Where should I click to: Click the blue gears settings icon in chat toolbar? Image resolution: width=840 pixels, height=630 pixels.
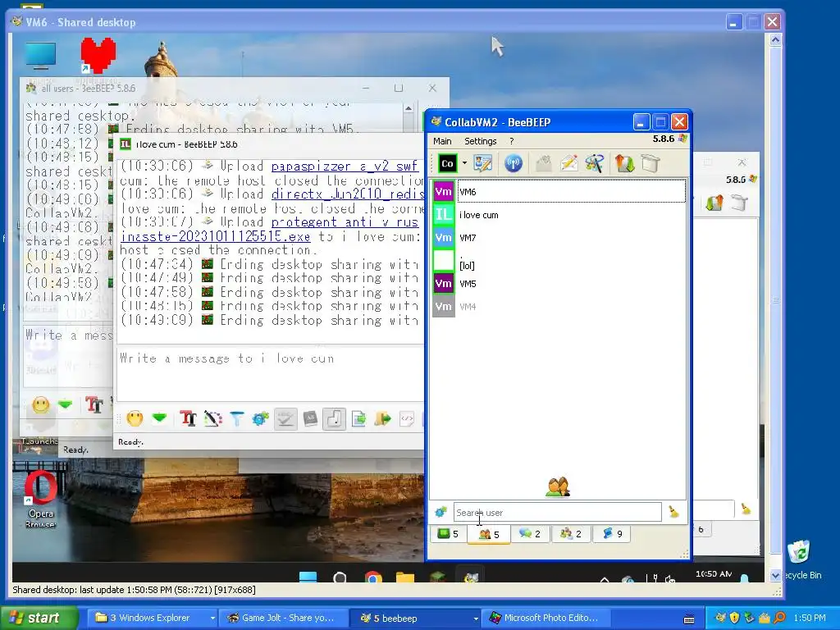pos(260,418)
